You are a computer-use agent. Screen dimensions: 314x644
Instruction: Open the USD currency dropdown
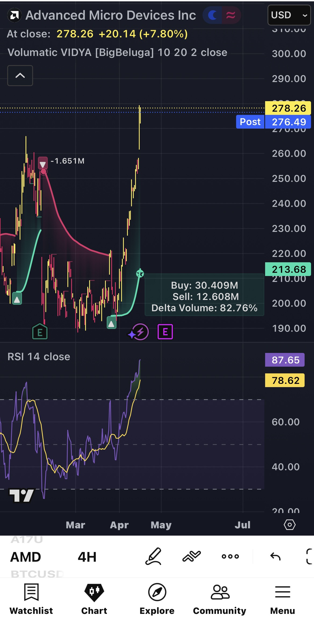[x=289, y=15]
